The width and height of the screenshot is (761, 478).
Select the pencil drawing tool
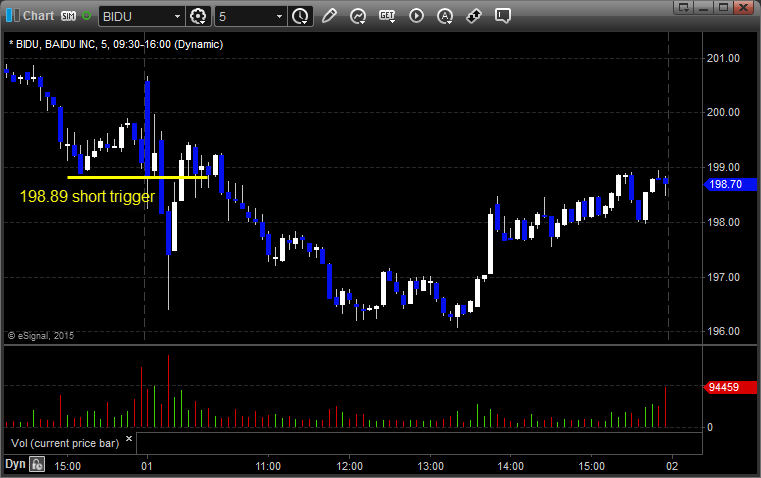coord(329,16)
